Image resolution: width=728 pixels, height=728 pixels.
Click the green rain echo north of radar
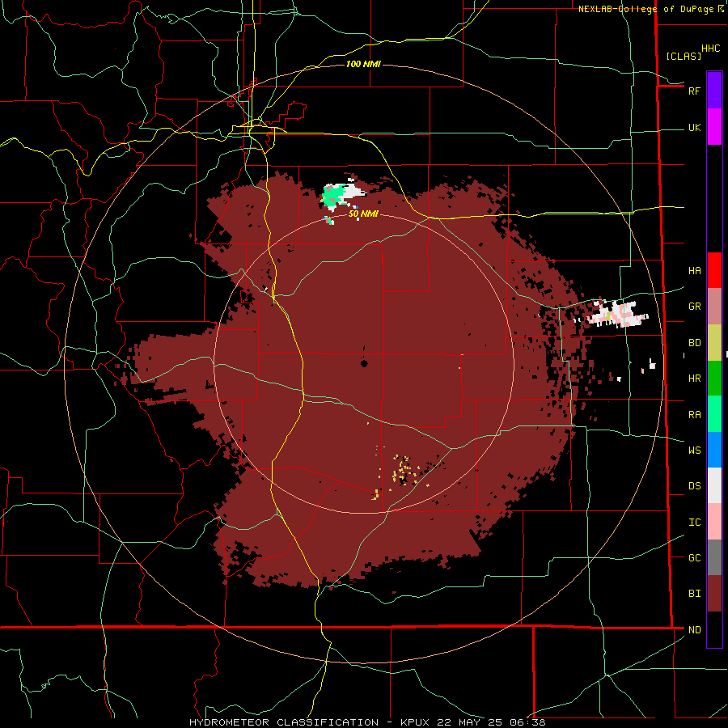pyautogui.click(x=334, y=196)
